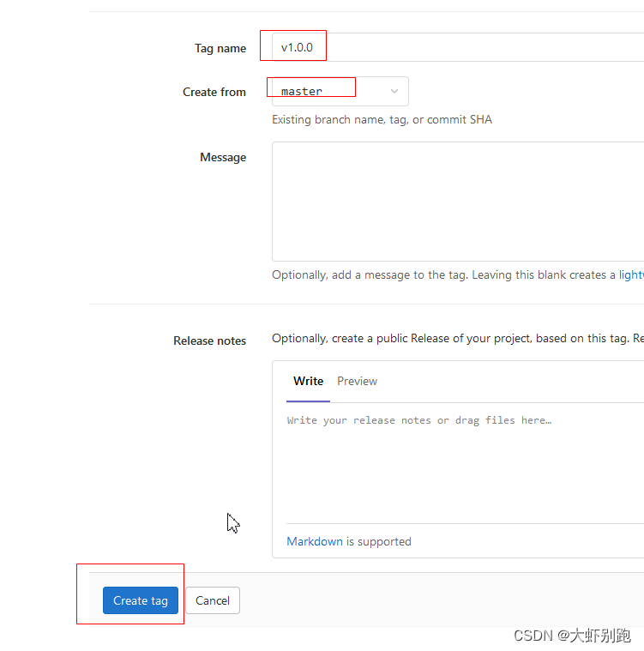Viewport: 644px width, 651px height.
Task: Switch to the Preview tab
Action: click(x=357, y=381)
